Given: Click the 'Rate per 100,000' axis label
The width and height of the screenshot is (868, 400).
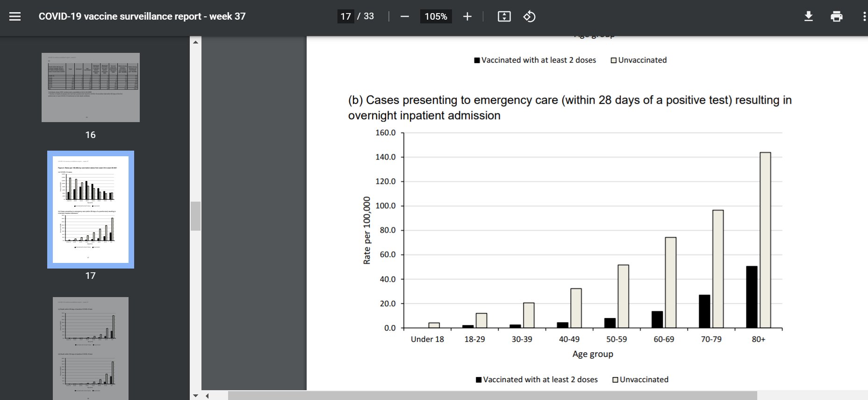Looking at the screenshot, I should (x=367, y=231).
